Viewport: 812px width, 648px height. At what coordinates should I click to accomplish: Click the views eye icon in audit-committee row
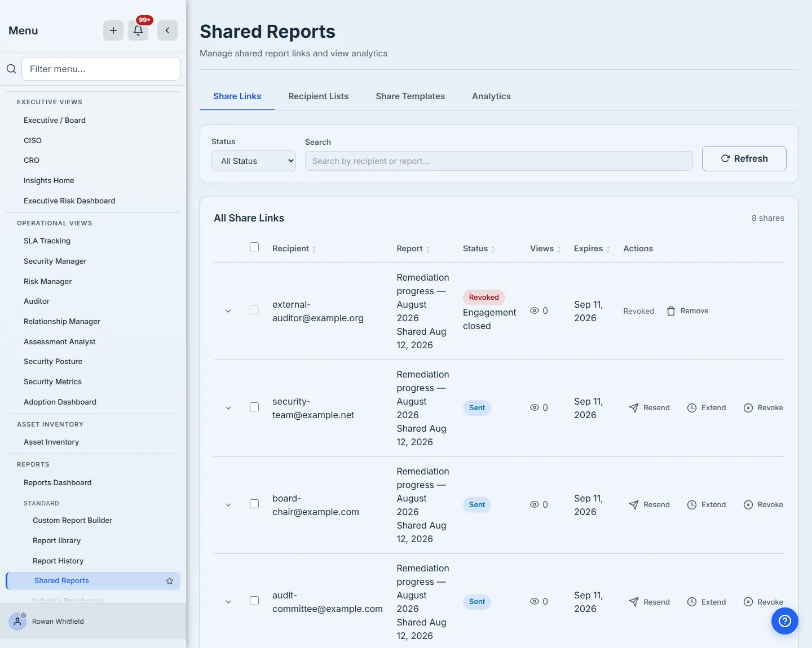[535, 601]
